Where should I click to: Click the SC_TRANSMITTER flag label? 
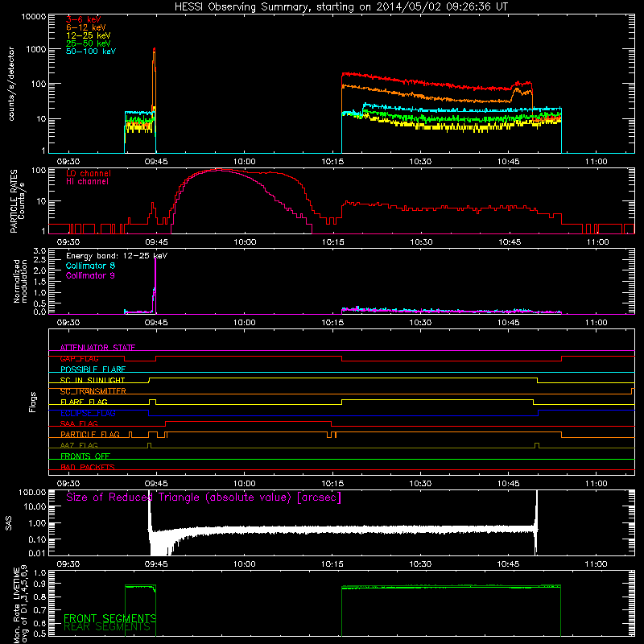[93, 391]
